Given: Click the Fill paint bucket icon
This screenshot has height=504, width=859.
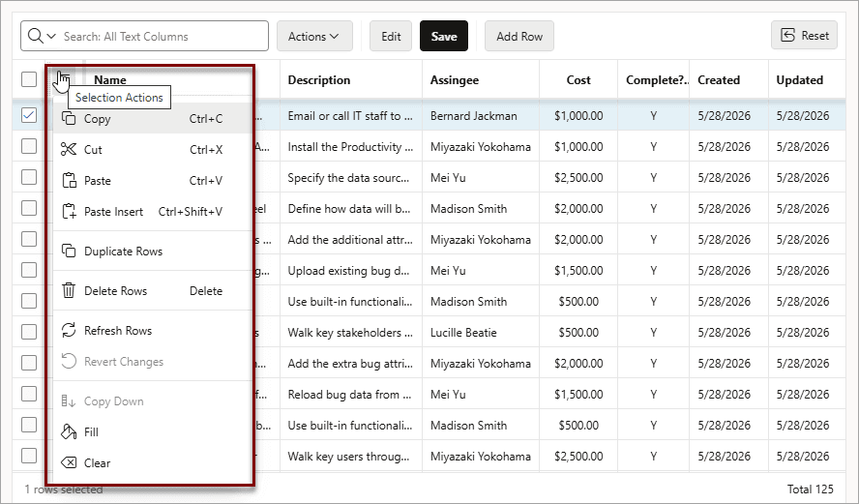Looking at the screenshot, I should point(69,431).
